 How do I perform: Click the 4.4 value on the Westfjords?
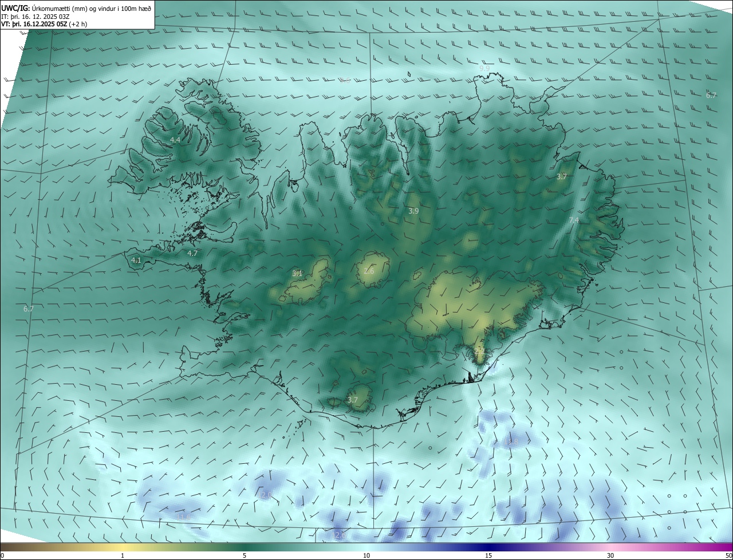[x=175, y=140]
